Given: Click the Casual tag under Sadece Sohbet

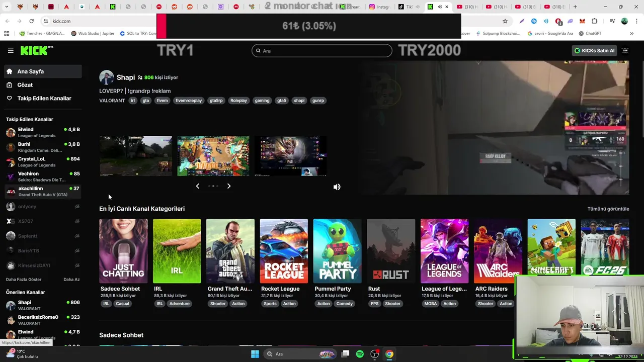Looking at the screenshot, I should 122,304.
